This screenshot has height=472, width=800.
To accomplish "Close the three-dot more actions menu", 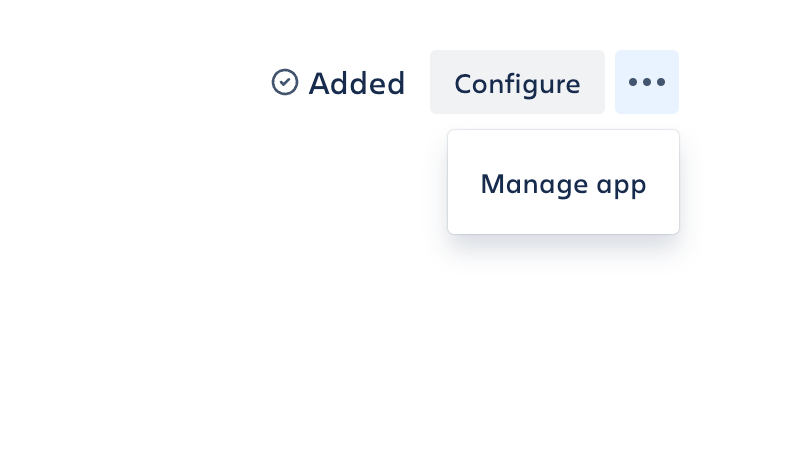I will (647, 82).
